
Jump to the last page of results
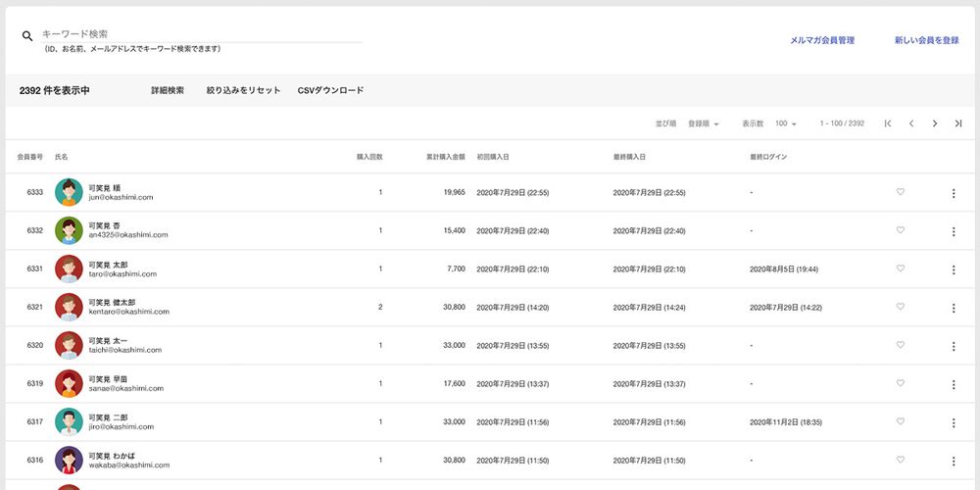tap(958, 123)
